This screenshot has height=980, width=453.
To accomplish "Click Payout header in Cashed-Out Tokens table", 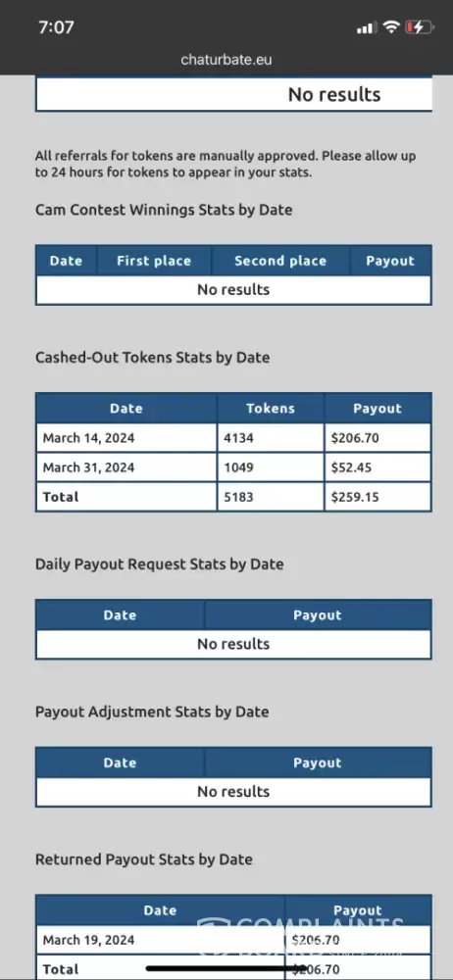I will (377, 408).
